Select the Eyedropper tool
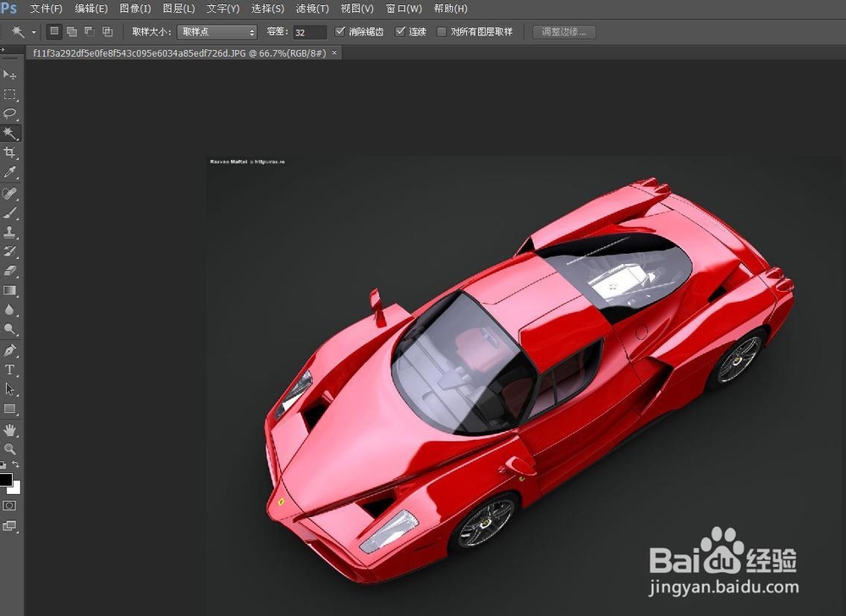Image resolution: width=846 pixels, height=616 pixels. click(x=9, y=172)
